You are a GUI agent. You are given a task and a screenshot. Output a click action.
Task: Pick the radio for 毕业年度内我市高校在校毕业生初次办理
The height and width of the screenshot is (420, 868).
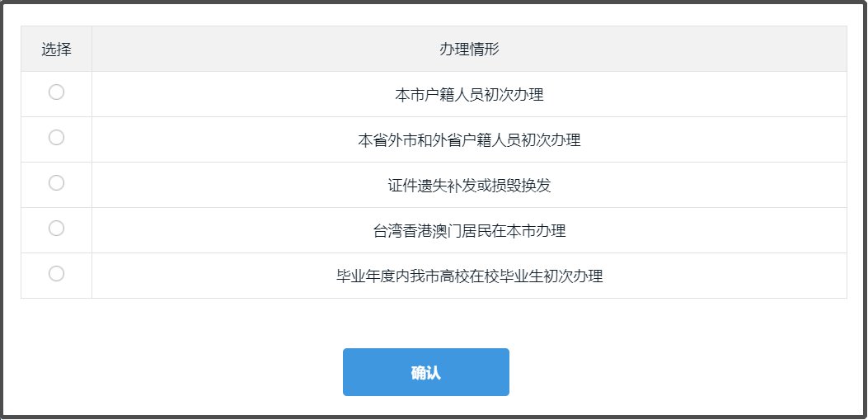point(56,273)
